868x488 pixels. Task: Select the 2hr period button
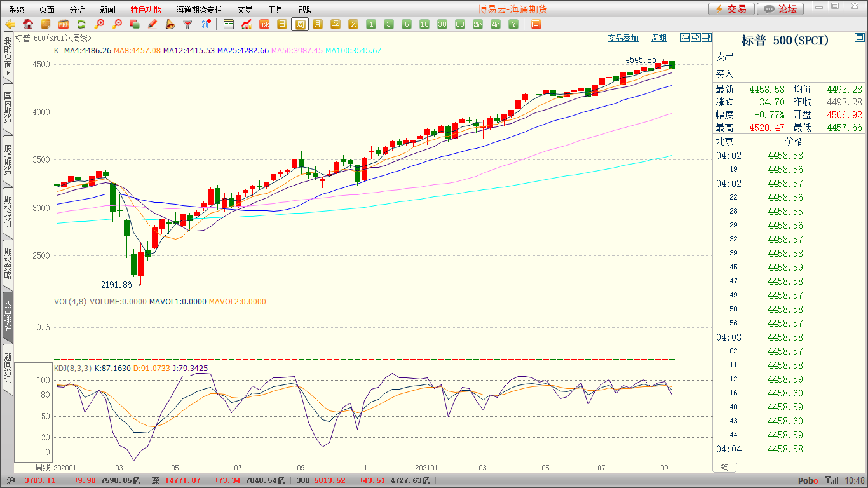click(478, 24)
